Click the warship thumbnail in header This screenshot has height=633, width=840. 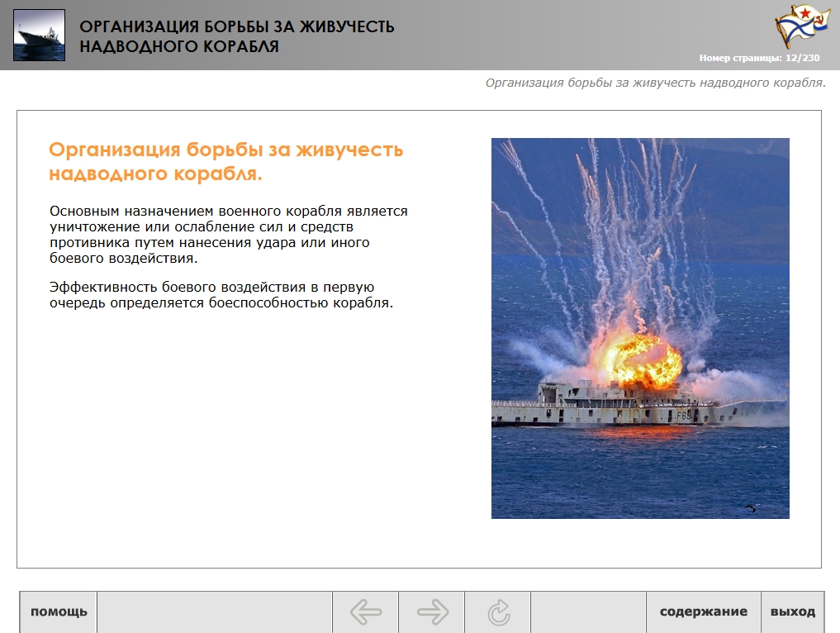coord(39,35)
